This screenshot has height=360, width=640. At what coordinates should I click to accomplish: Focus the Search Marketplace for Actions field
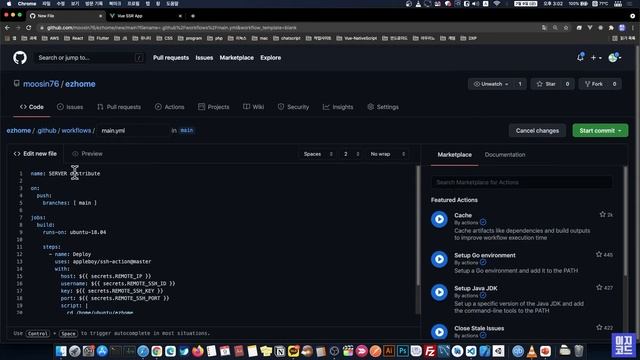522,182
